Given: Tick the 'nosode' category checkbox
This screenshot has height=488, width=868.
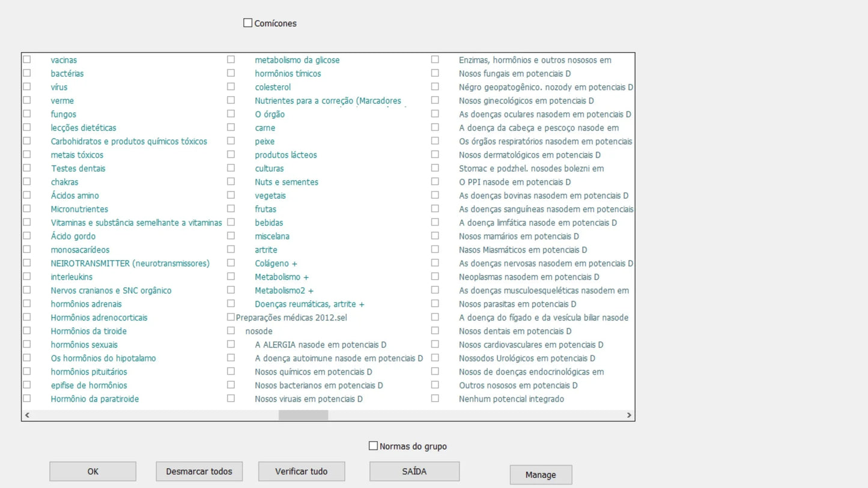Looking at the screenshot, I should pyautogui.click(x=231, y=331).
